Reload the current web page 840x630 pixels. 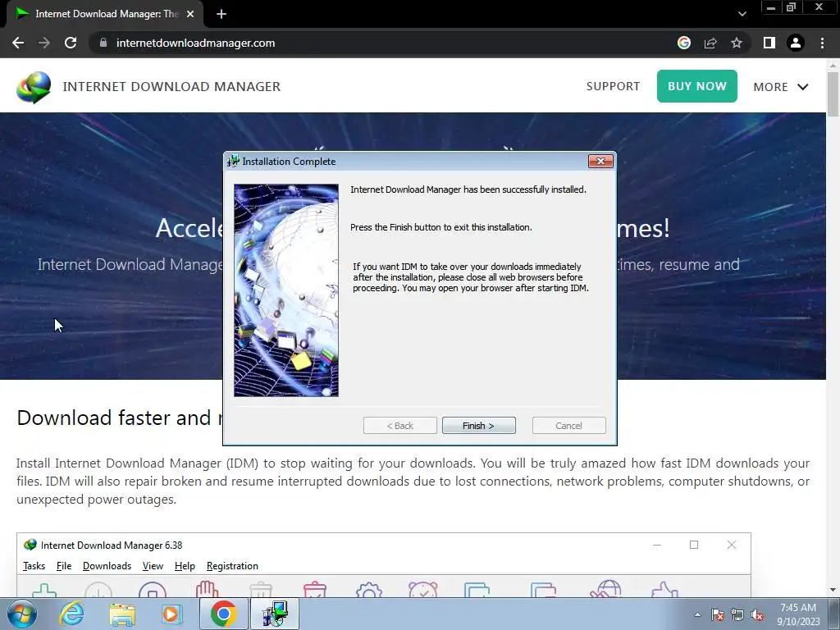click(x=71, y=43)
